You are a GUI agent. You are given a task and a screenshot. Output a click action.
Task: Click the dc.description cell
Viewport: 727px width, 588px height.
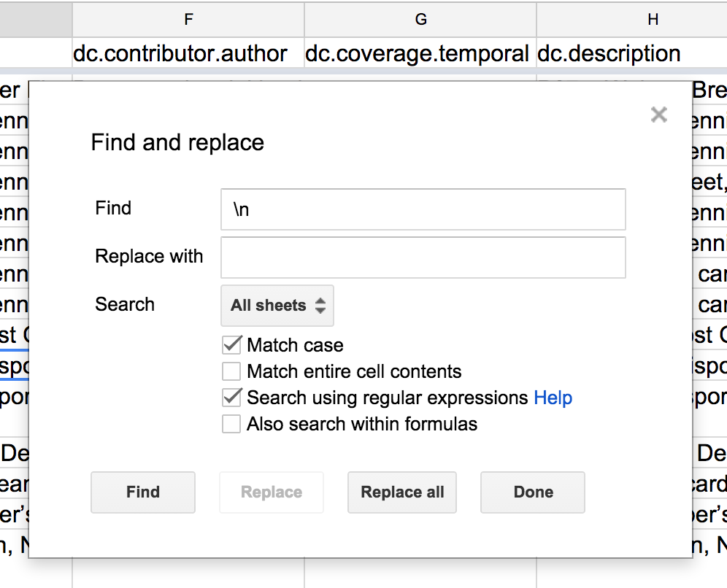click(609, 53)
